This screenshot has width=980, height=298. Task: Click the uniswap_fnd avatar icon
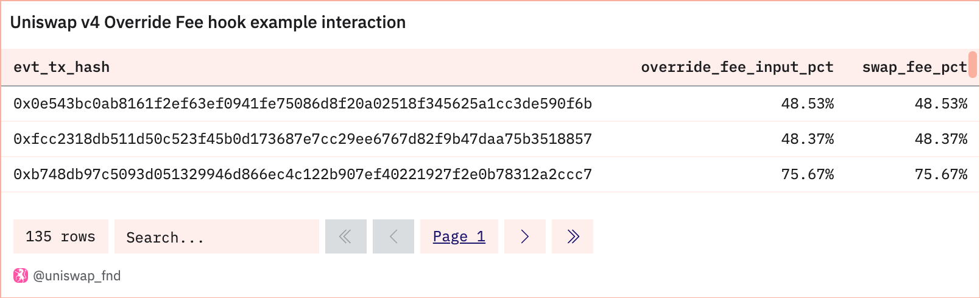point(21,275)
